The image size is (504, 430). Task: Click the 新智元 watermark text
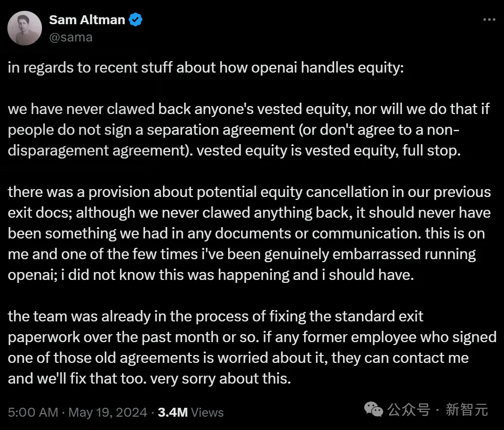click(x=466, y=410)
